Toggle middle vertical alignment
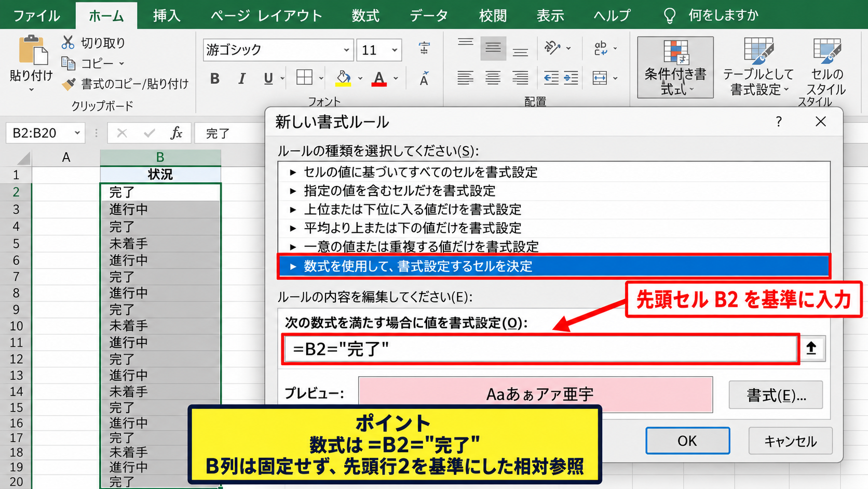 pos(493,48)
